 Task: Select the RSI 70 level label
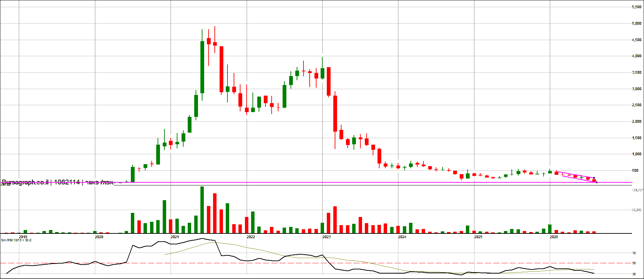click(x=634, y=253)
